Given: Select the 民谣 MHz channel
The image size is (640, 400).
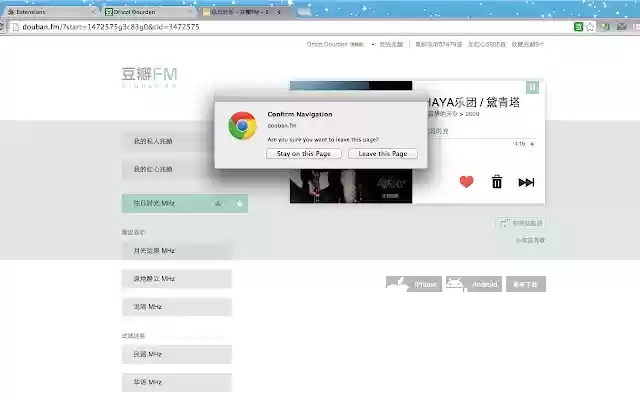Looking at the screenshot, I should click(176, 354).
